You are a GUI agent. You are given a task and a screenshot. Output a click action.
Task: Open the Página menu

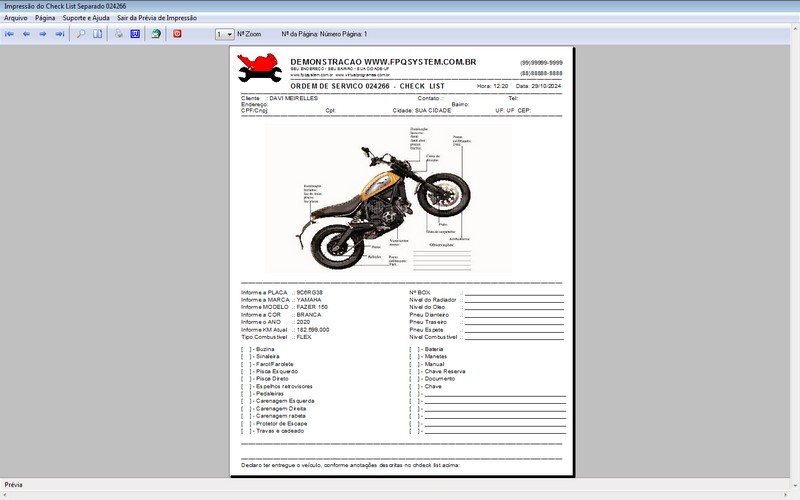click(45, 18)
